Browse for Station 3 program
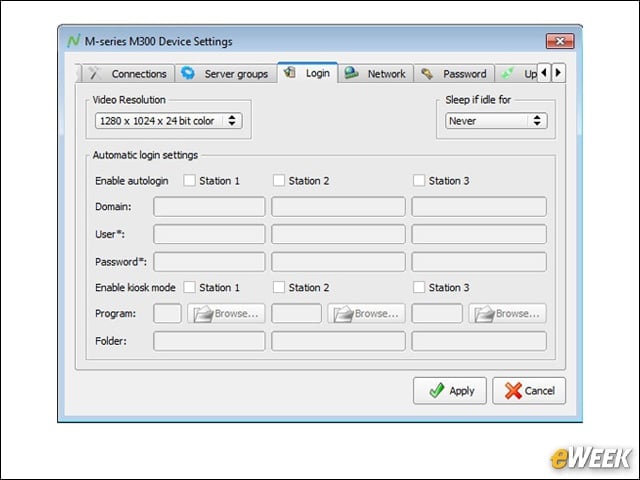This screenshot has width=640, height=480. 507,313
